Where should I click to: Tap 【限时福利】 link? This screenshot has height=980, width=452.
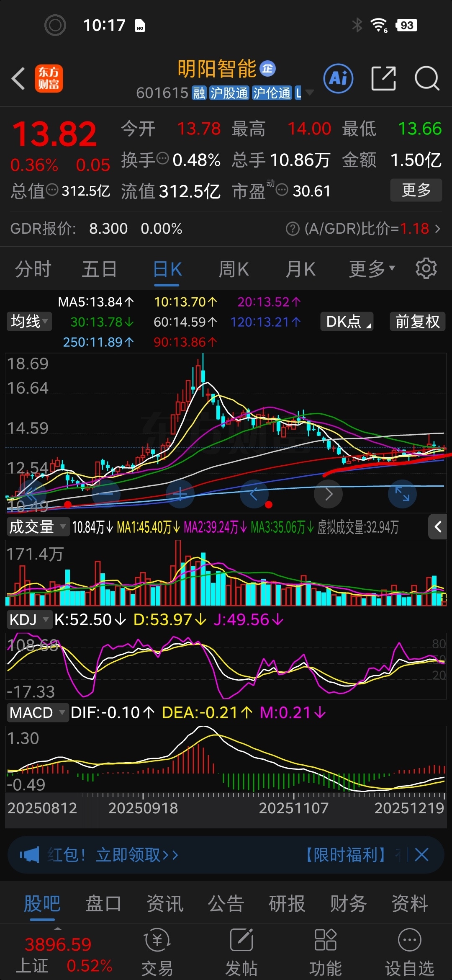(346, 855)
